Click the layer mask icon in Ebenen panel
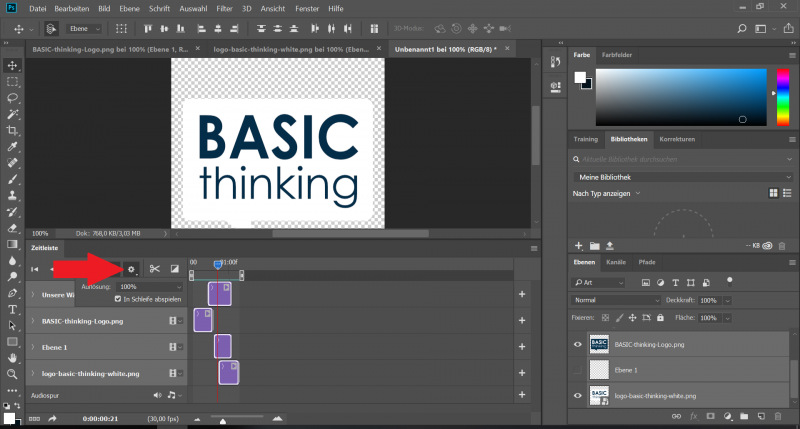800x429 pixels. coord(710,416)
